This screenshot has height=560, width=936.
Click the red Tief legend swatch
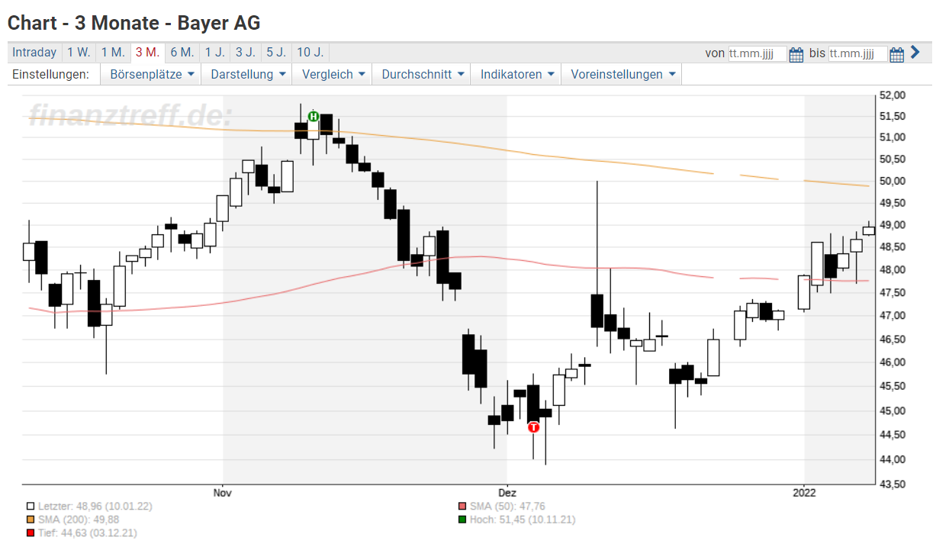click(x=31, y=533)
